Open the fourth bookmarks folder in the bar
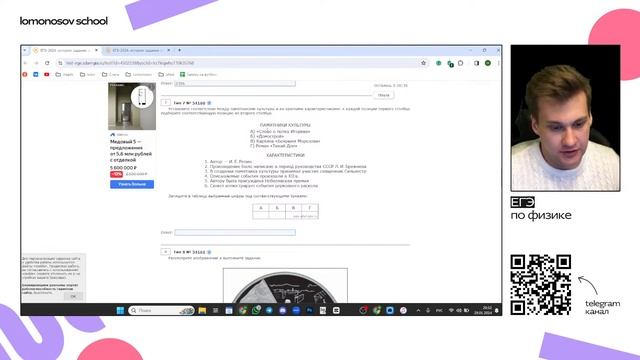The width and height of the screenshot is (640, 360). (139, 74)
